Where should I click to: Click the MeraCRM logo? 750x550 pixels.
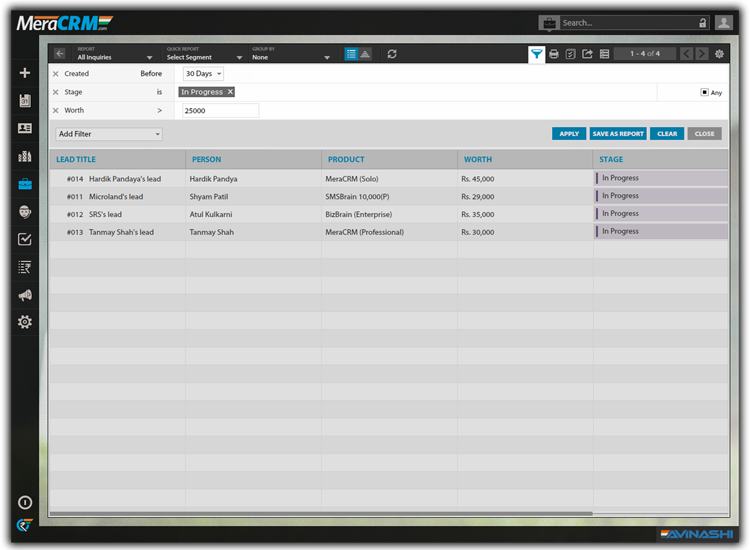(65, 22)
